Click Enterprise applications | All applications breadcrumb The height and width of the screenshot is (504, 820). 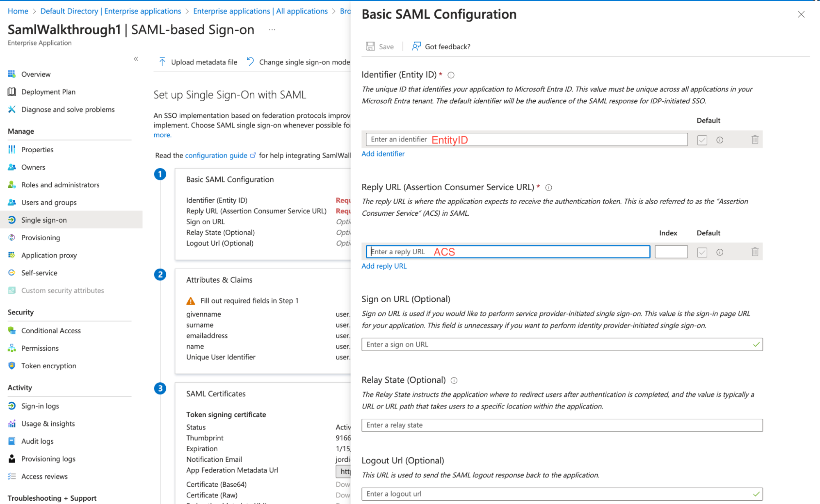point(260,11)
